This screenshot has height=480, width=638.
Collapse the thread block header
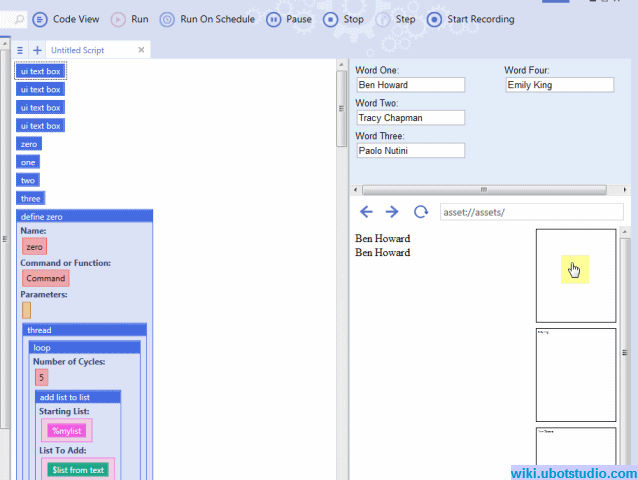pos(85,330)
